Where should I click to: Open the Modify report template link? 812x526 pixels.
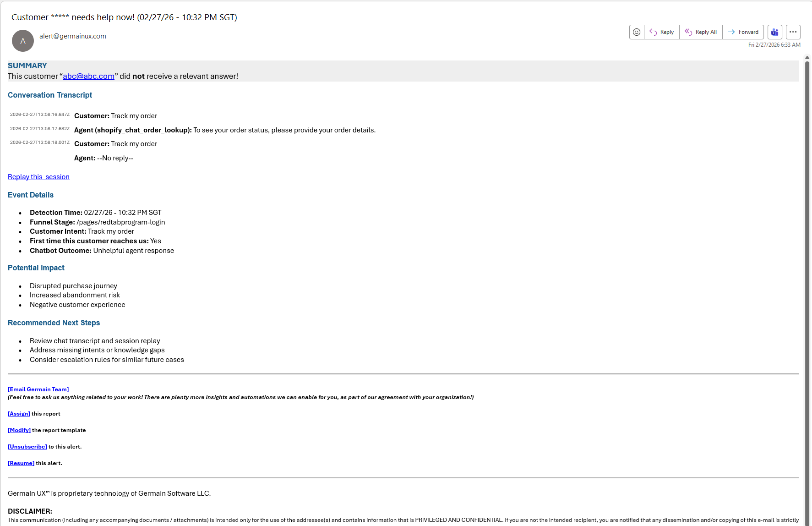tap(19, 430)
